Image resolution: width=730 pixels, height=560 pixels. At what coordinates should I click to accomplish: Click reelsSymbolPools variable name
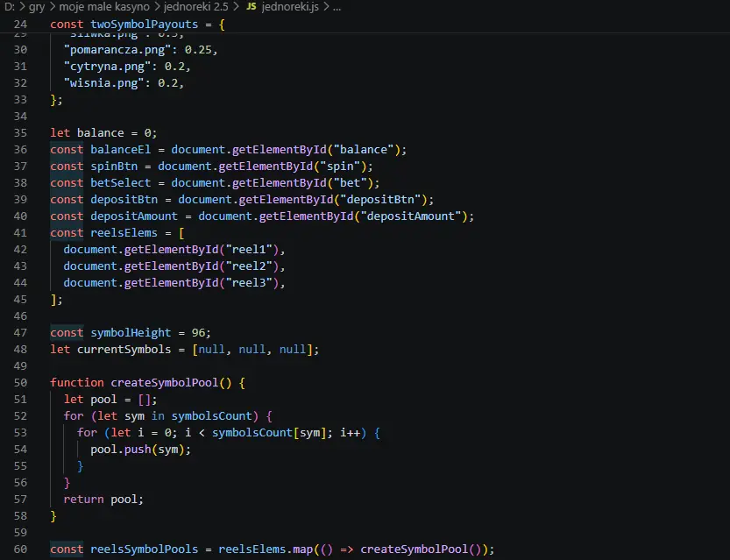tap(145, 549)
